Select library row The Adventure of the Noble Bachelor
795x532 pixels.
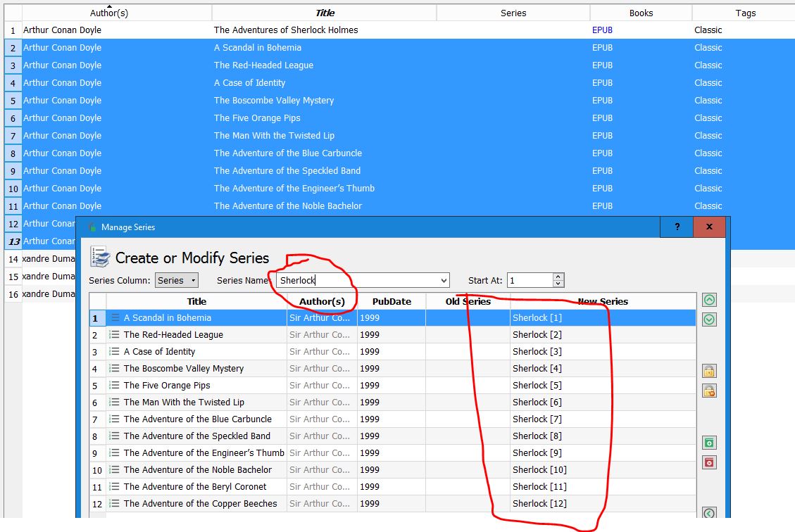(x=288, y=205)
